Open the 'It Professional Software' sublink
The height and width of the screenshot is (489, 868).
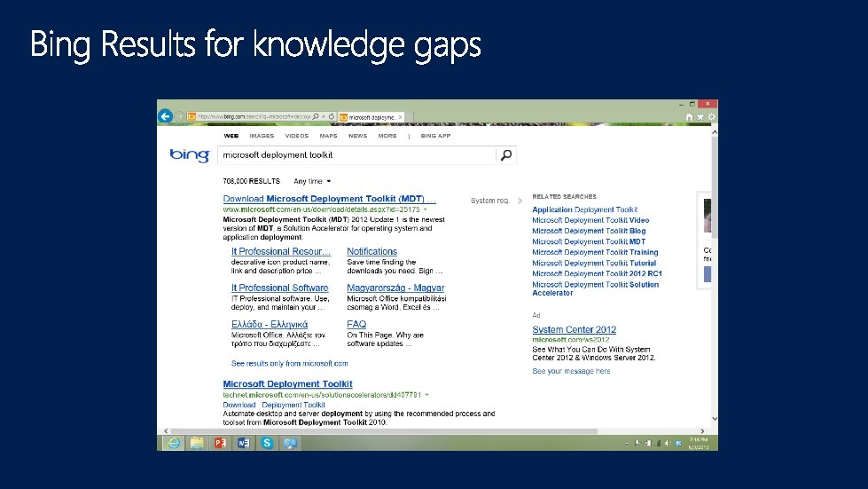pyautogui.click(x=279, y=288)
